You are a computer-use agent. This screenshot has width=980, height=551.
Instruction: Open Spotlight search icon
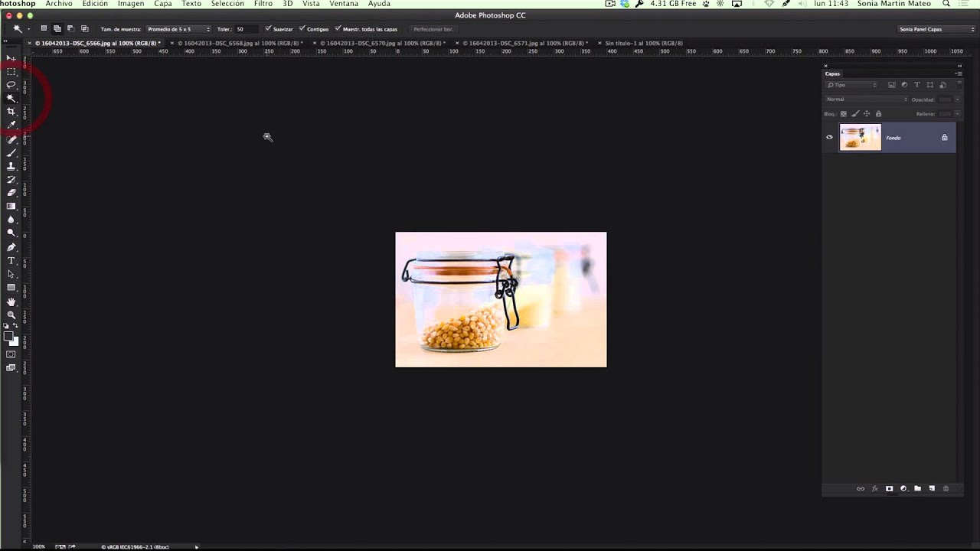click(x=946, y=4)
